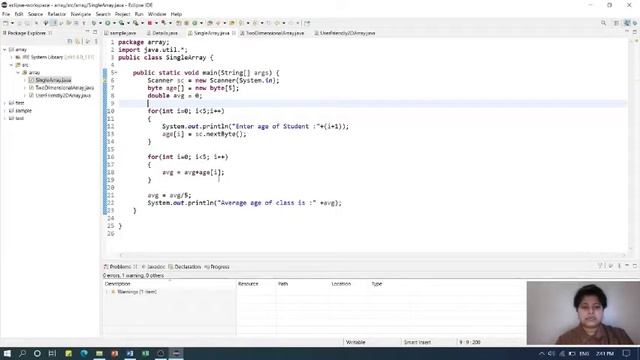This screenshot has height=360, width=640.
Task: Switch to TwoDimensionalArray.java editor tab
Action: point(272,33)
